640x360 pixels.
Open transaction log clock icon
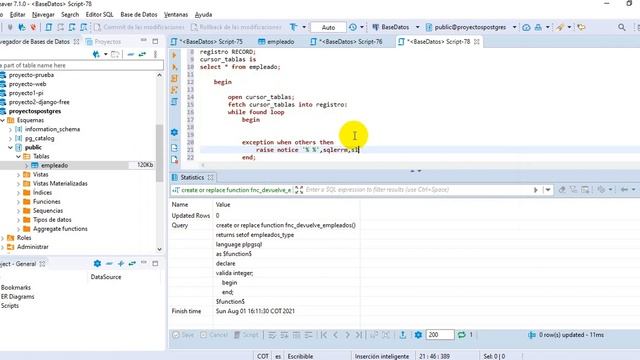point(353,27)
